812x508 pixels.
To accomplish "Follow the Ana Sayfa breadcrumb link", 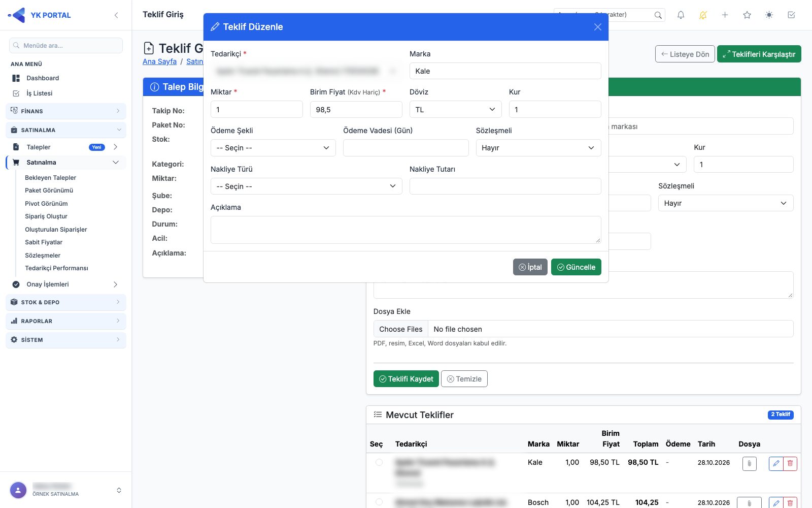I will (x=159, y=61).
